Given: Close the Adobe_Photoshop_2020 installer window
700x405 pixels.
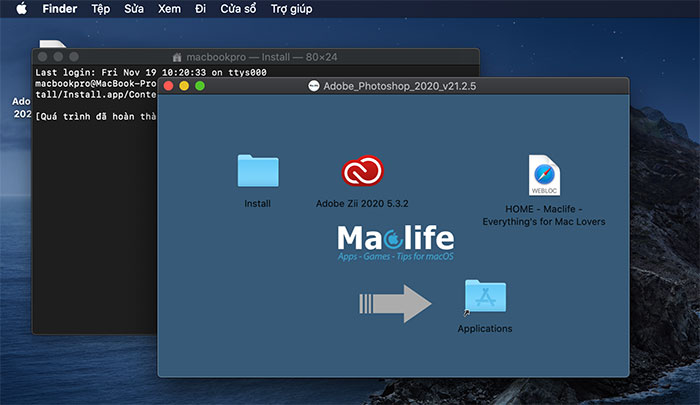Looking at the screenshot, I should pyautogui.click(x=169, y=87).
